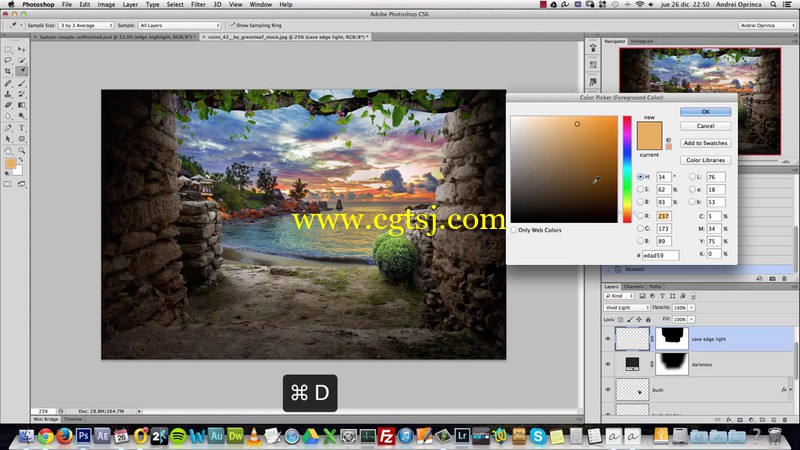Open the Sample Size dropdown
The width and height of the screenshot is (800, 450).
(86, 25)
